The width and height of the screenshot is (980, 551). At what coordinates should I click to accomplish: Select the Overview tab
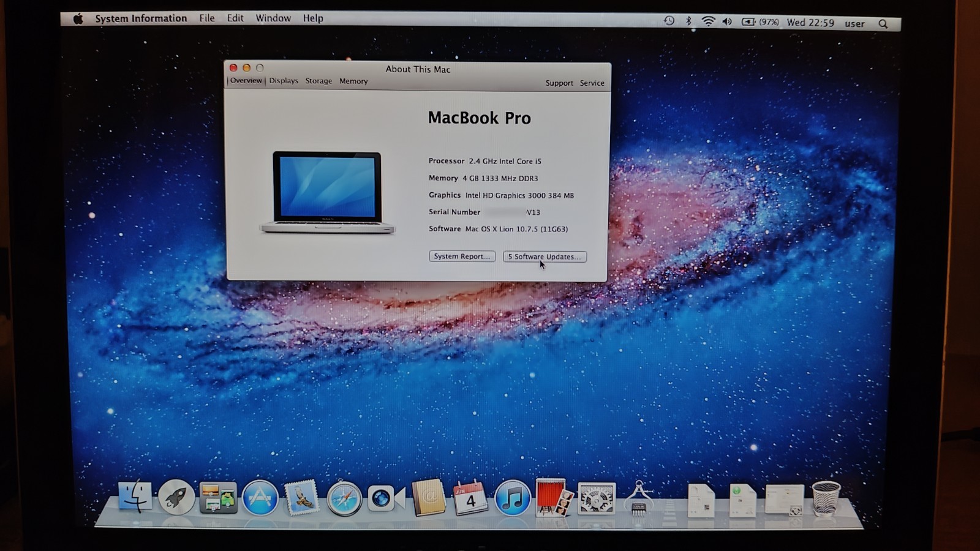click(246, 81)
